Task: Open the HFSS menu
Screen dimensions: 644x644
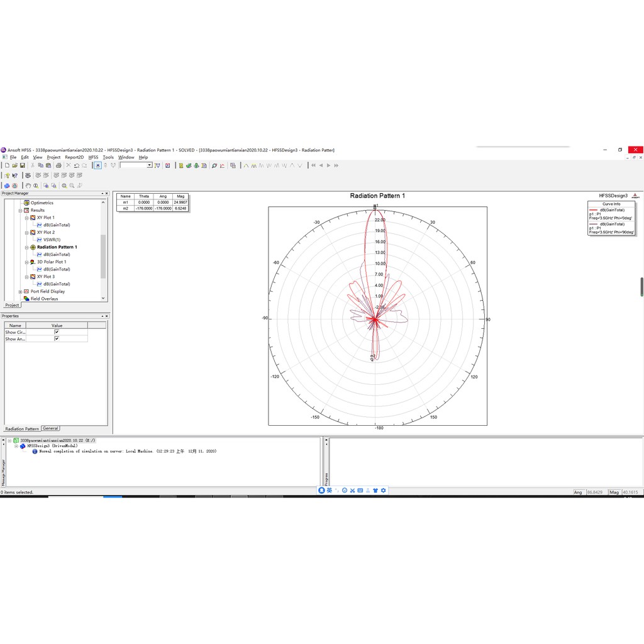Action: click(x=93, y=157)
